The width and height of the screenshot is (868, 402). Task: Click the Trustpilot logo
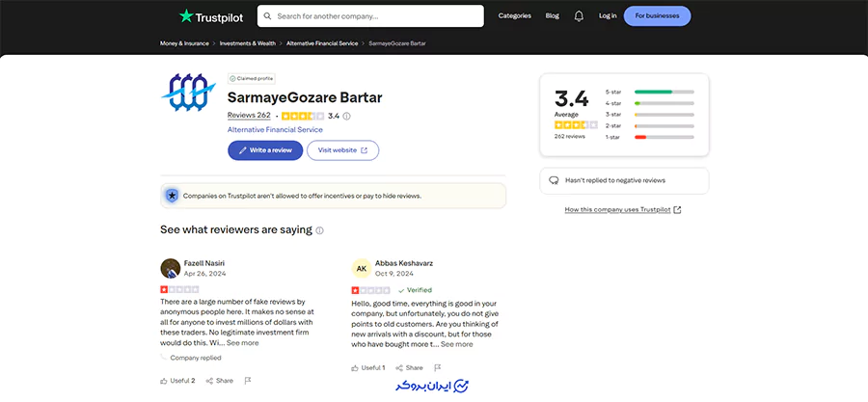[x=212, y=15]
